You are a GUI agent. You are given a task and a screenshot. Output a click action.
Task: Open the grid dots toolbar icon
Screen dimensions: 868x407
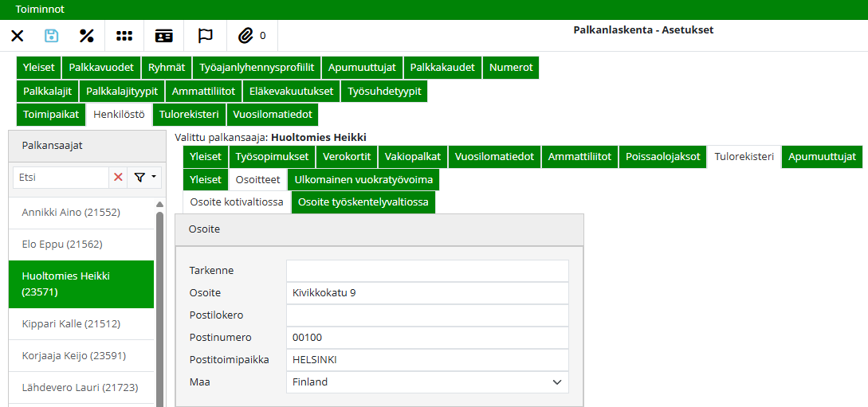(x=124, y=36)
